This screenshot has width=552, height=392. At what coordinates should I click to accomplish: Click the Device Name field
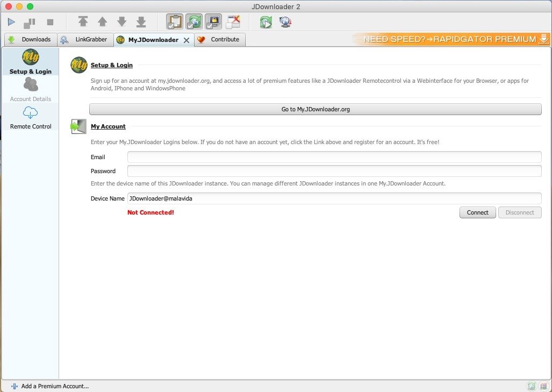334,198
